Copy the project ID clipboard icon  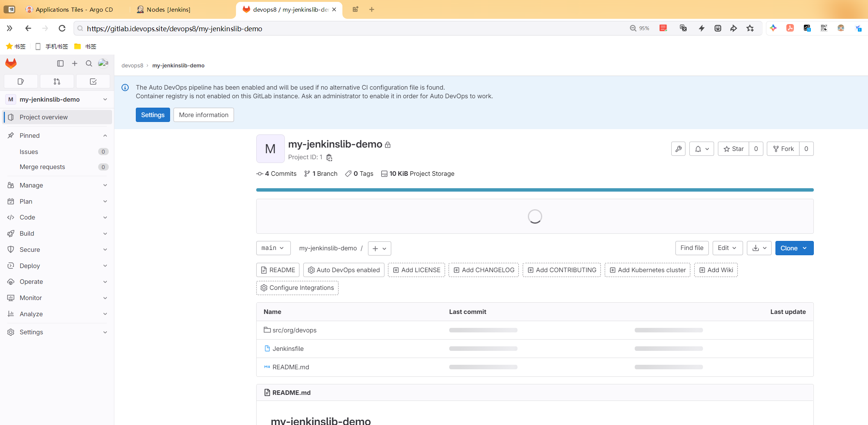[x=329, y=157]
